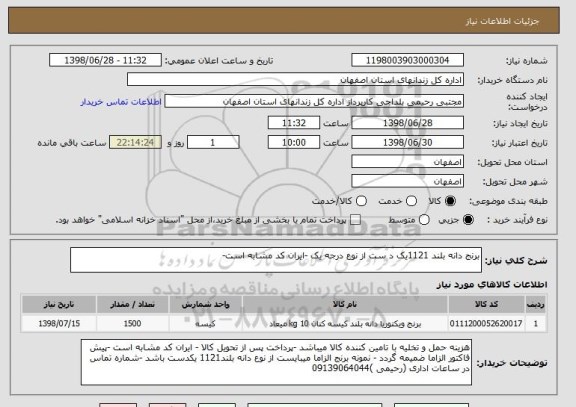Select the کالا/خدمت radio button

pyautogui.click(x=361, y=201)
